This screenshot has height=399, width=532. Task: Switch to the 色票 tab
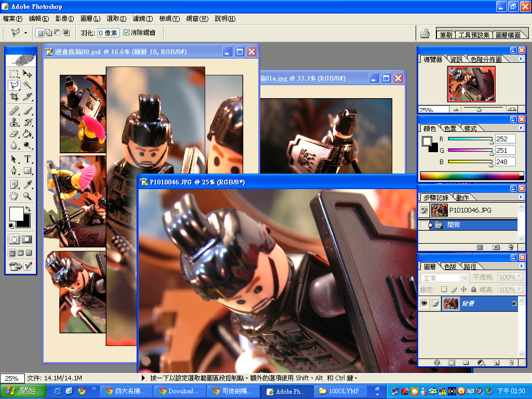450,129
